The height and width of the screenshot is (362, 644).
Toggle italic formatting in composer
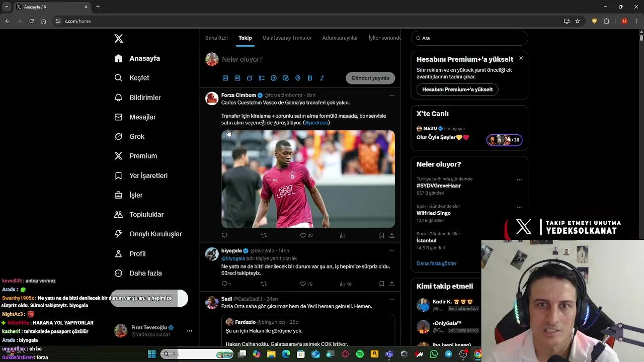click(322, 78)
